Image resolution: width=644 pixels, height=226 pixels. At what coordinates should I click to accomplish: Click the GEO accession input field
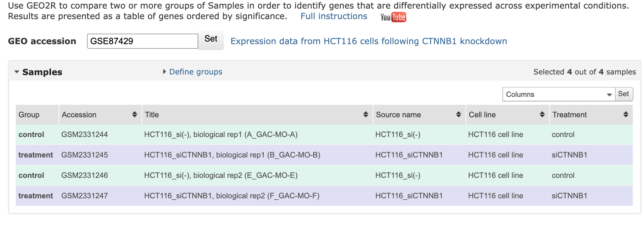coord(142,41)
